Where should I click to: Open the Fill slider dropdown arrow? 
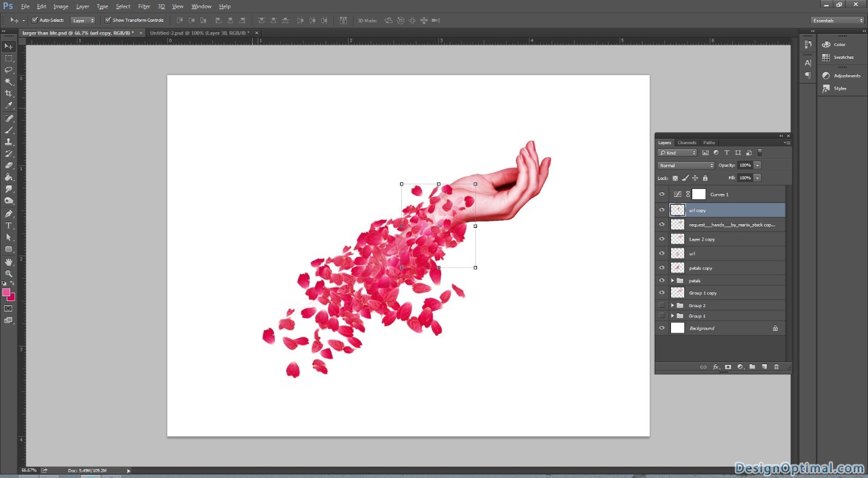758,178
